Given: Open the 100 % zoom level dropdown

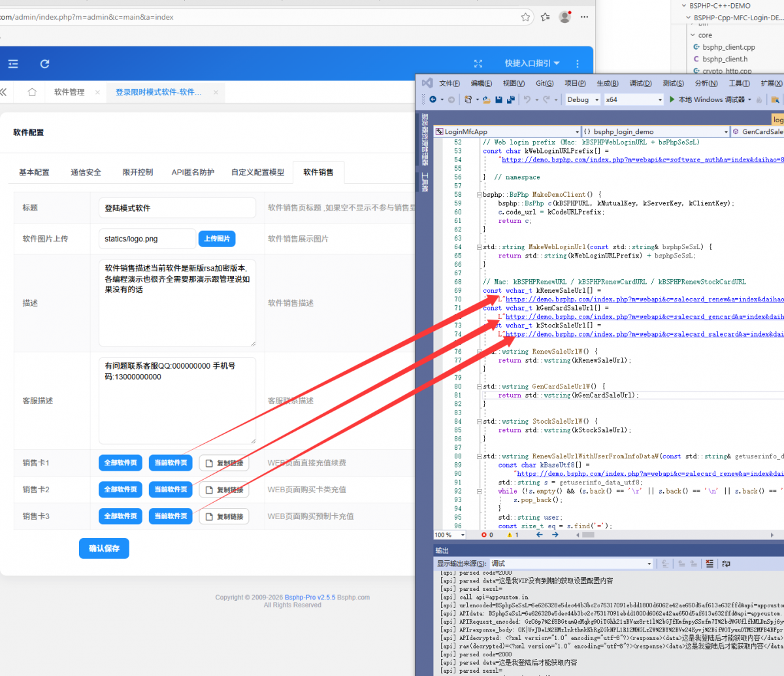Looking at the screenshot, I should 450,535.
